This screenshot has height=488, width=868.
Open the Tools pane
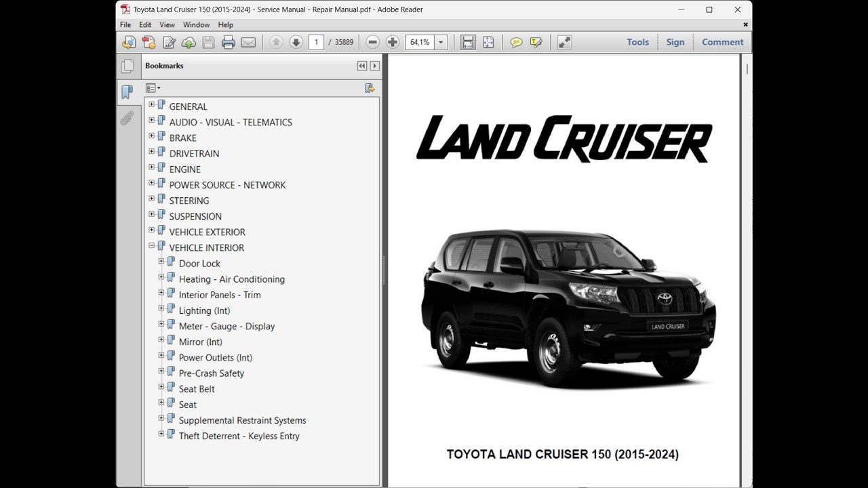click(x=637, y=42)
